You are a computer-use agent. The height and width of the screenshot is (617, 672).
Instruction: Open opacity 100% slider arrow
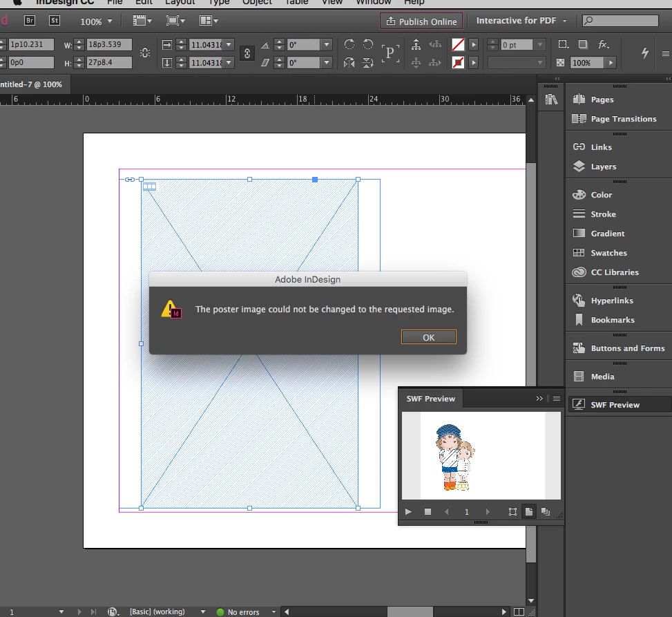point(611,63)
